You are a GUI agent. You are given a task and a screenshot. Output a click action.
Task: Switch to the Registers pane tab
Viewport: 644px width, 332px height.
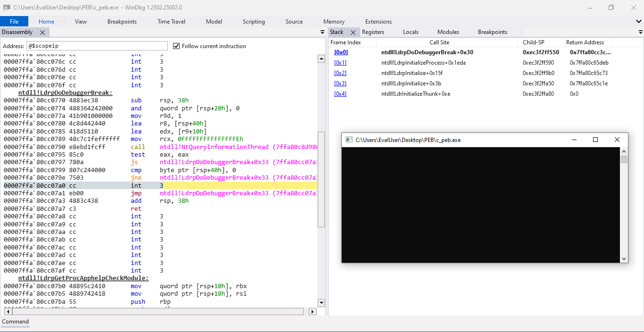373,32
